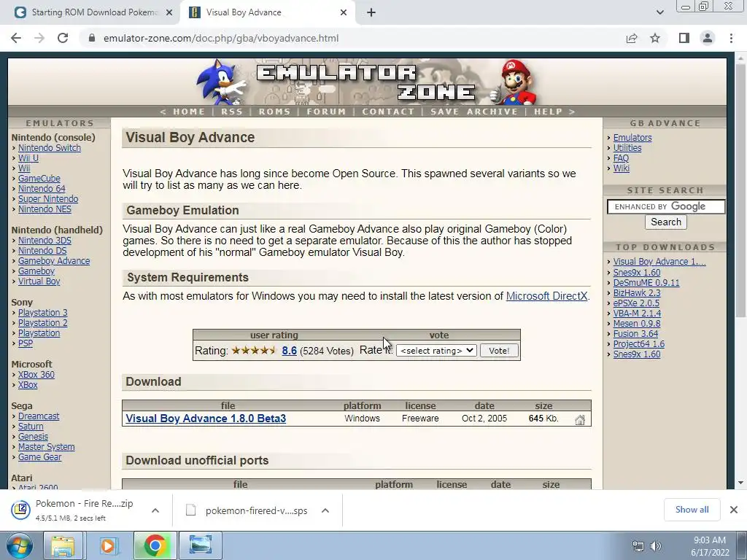The height and width of the screenshot is (560, 747).
Task: Open the Windows Start menu
Action: click(20, 545)
